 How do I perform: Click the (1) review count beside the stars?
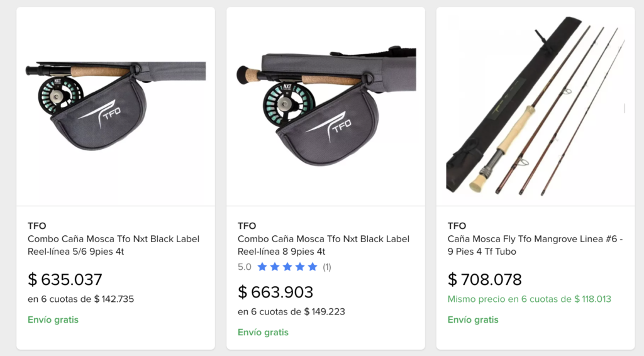pyautogui.click(x=327, y=267)
